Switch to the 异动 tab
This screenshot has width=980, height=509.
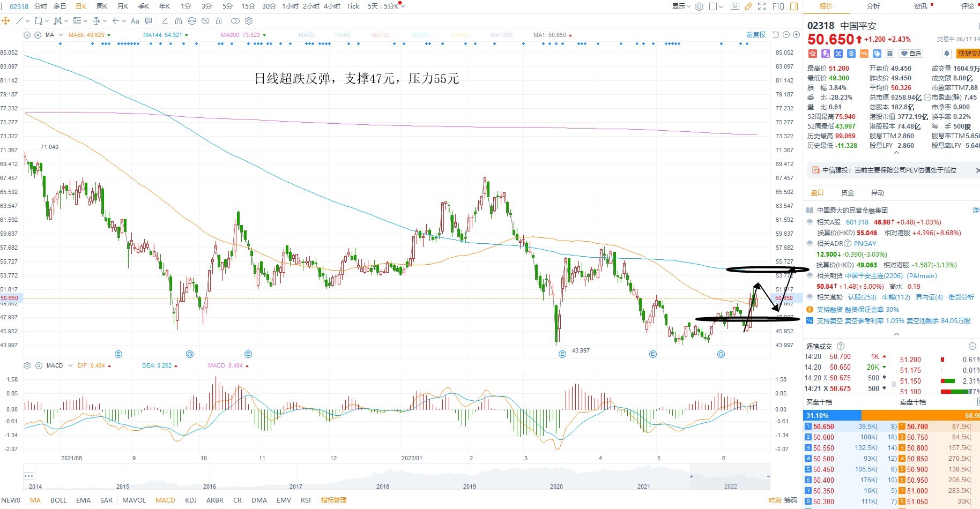[x=878, y=193]
